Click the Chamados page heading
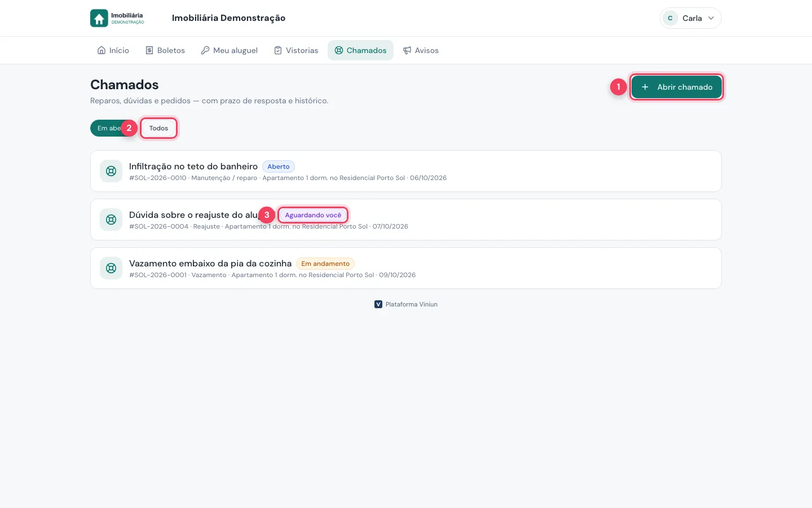This screenshot has height=508, width=812. (x=125, y=85)
